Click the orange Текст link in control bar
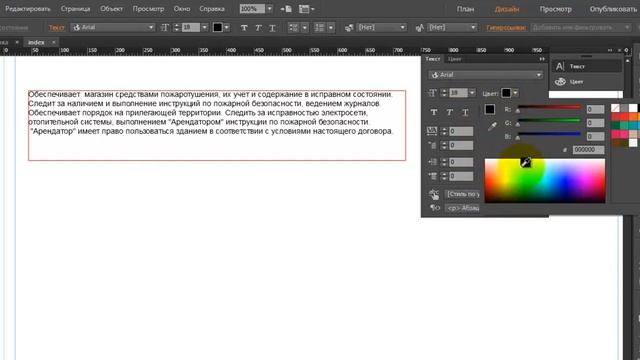This screenshot has height=360, width=640. click(x=56, y=28)
